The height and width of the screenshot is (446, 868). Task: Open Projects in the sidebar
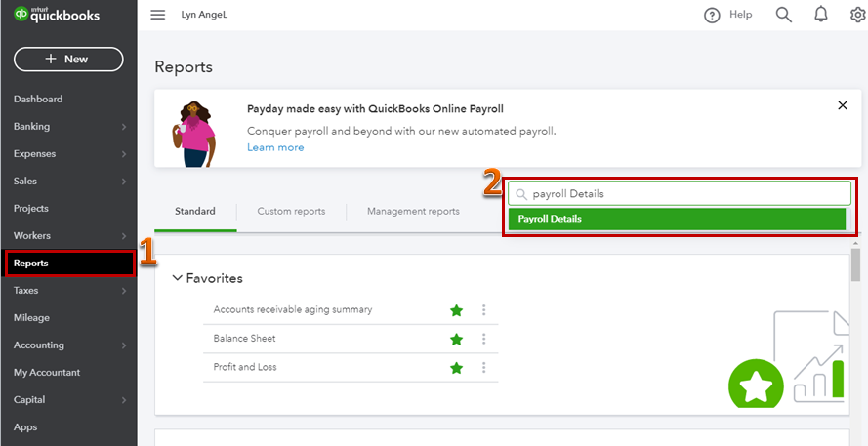31,209
